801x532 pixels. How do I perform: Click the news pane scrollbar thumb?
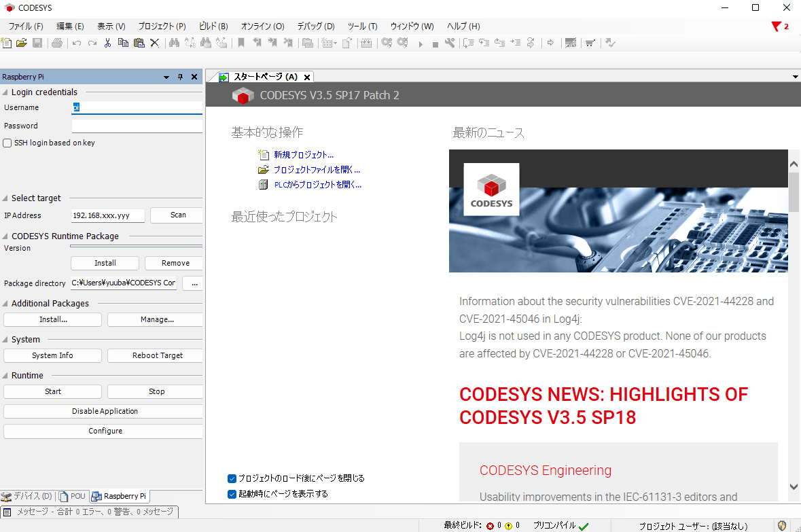coord(794,192)
